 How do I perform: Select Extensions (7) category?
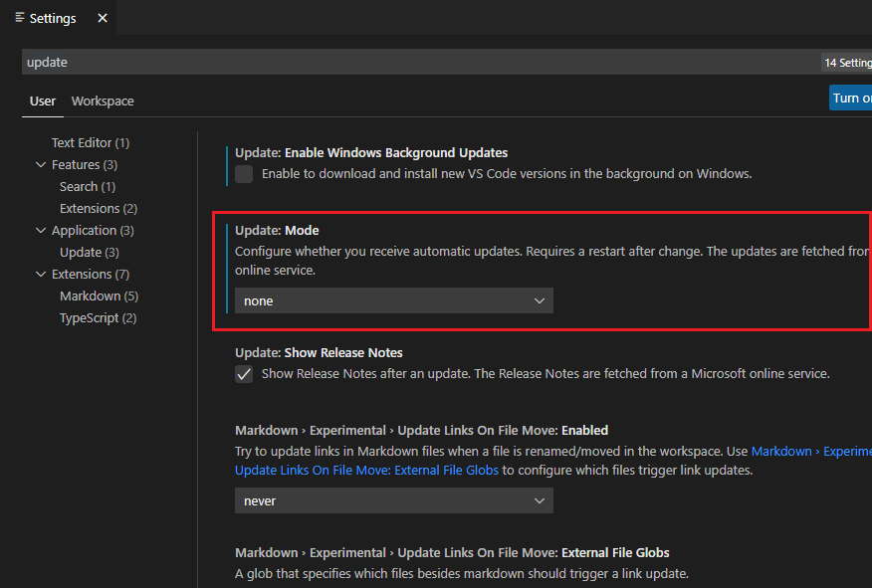tap(91, 274)
